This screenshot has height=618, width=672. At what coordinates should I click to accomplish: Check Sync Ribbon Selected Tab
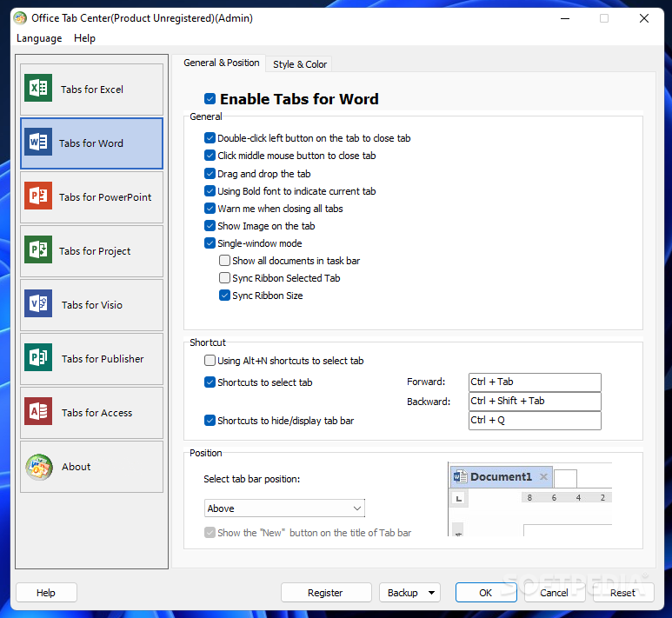(224, 278)
